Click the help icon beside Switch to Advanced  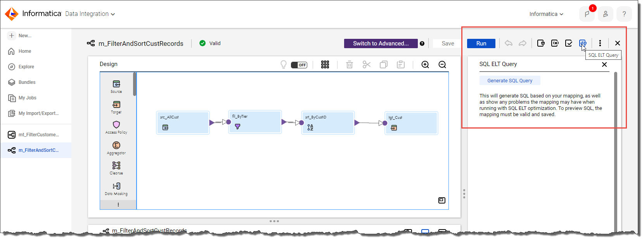pos(422,43)
